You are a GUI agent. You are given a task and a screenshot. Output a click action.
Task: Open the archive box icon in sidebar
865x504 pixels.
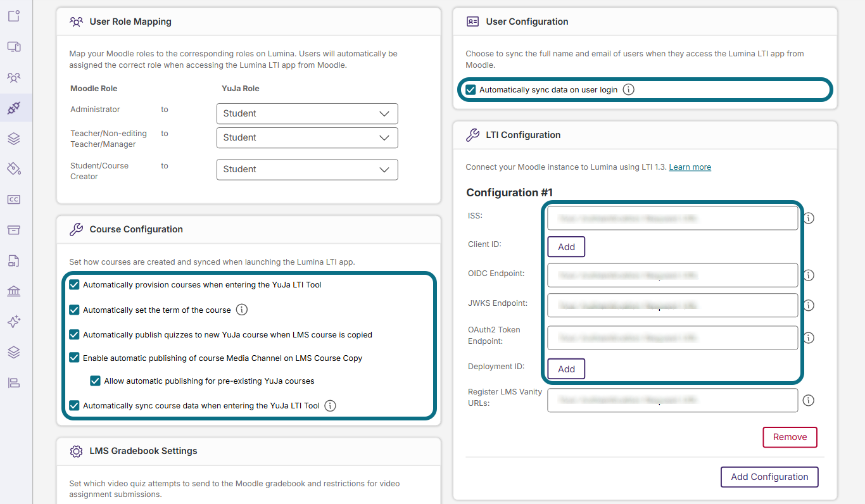(x=14, y=230)
